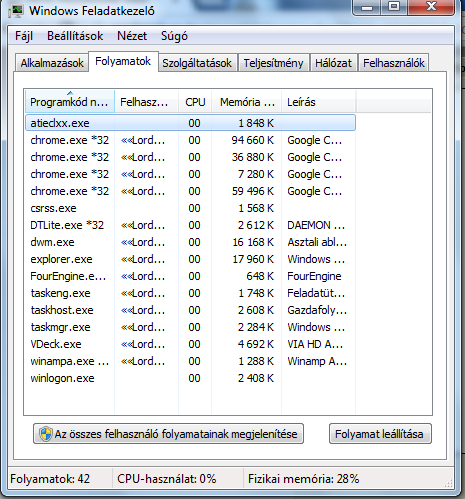Open the Nézet menu

pyautogui.click(x=132, y=36)
